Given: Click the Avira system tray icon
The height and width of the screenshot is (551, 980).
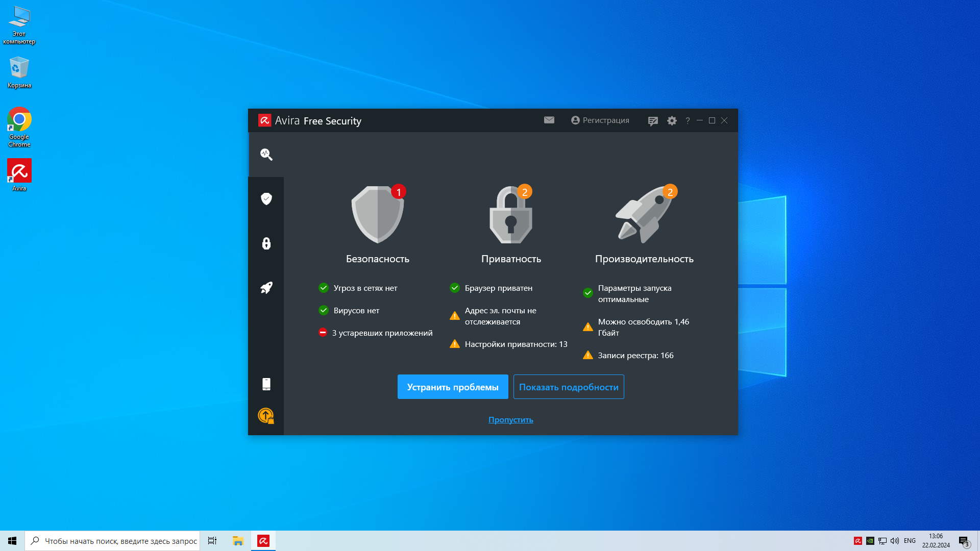Looking at the screenshot, I should pos(857,541).
